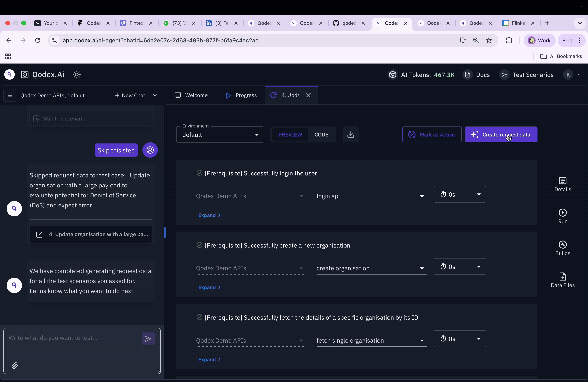Image resolution: width=588 pixels, height=382 pixels.
Task: Open the Details panel icon
Action: click(563, 184)
